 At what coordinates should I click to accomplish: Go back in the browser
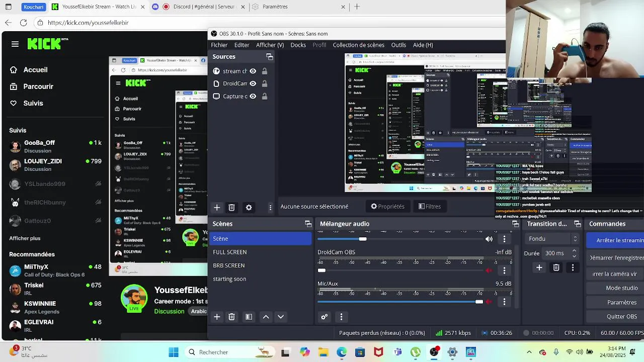tap(8, 23)
